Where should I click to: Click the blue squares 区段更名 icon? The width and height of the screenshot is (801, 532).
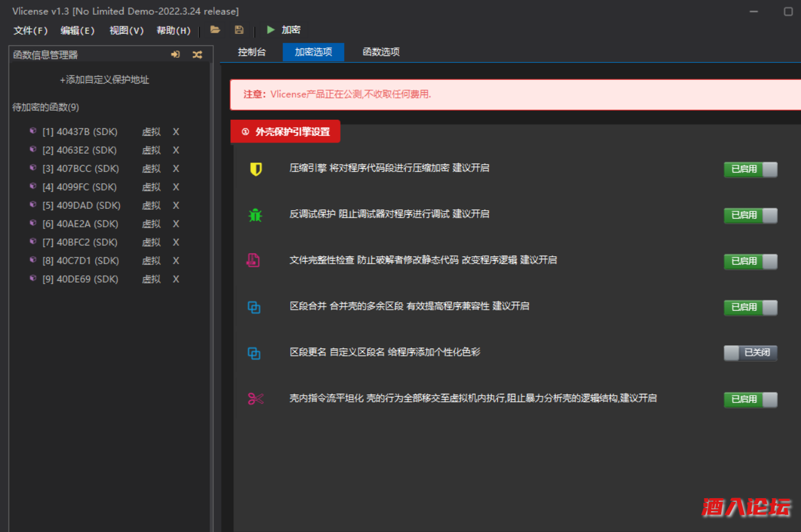(254, 353)
